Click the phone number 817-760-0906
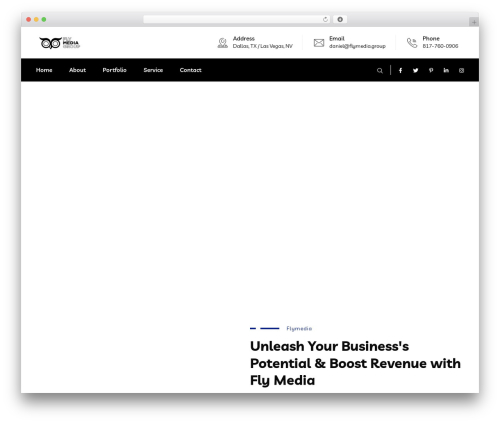500x423 pixels. (440, 46)
